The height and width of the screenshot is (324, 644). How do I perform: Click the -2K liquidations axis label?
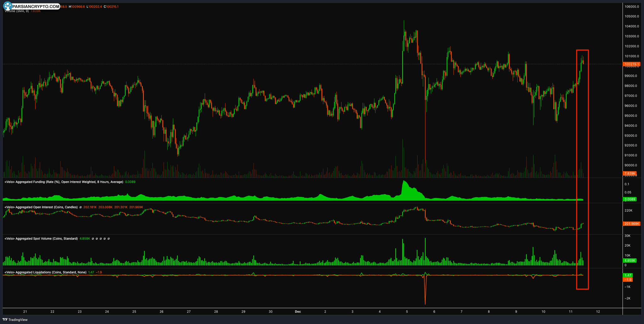point(627,299)
